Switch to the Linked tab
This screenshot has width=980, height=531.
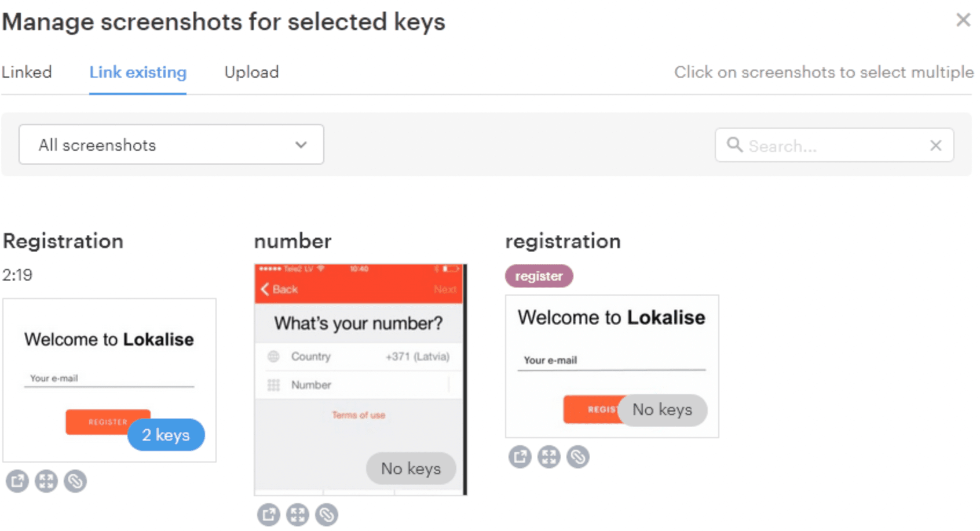click(x=27, y=72)
